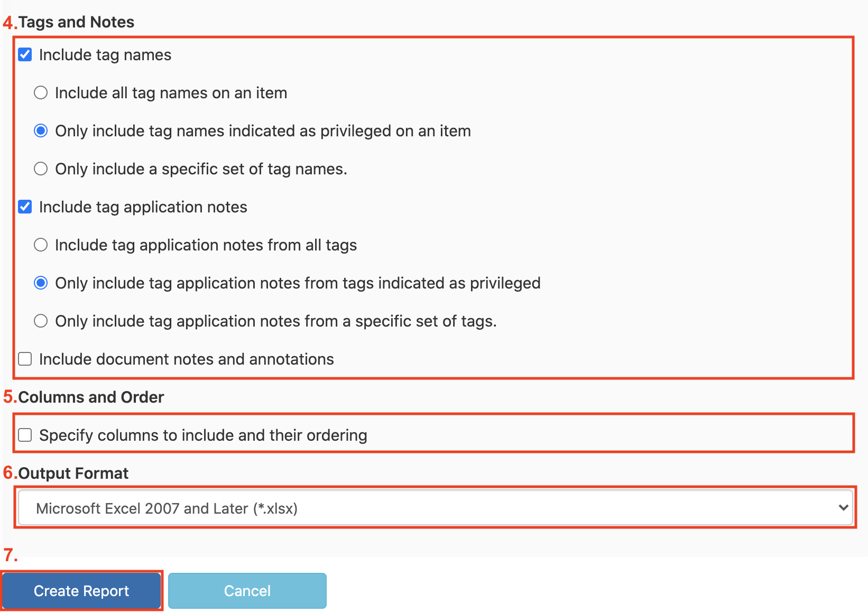The width and height of the screenshot is (868, 613).
Task: Click the "Columns and Order" heading
Action: coord(90,397)
